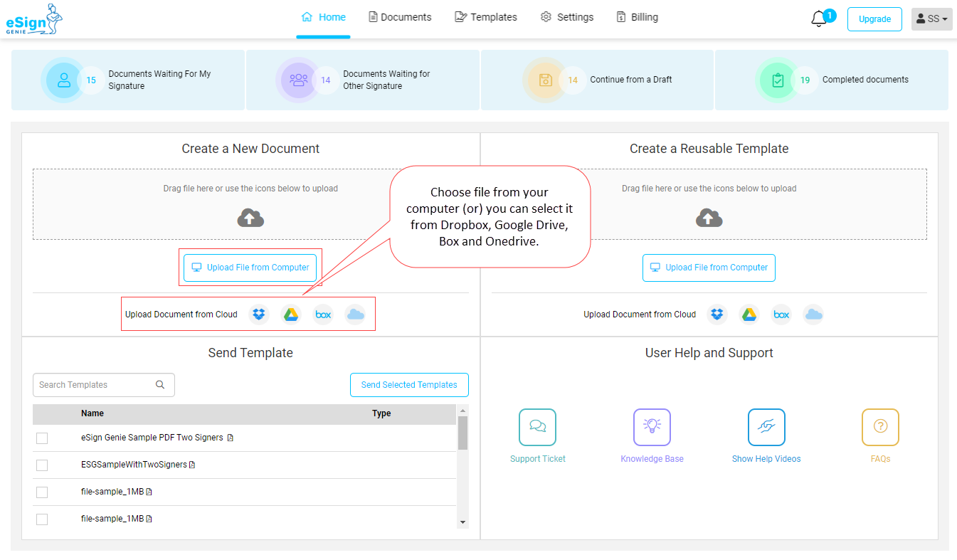
Task: Open Settings tab
Action: click(x=567, y=17)
